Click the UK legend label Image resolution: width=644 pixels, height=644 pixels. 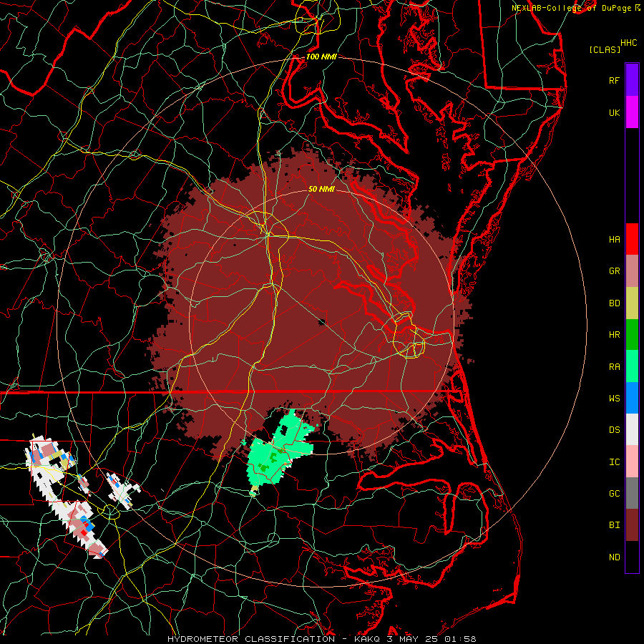coord(614,112)
